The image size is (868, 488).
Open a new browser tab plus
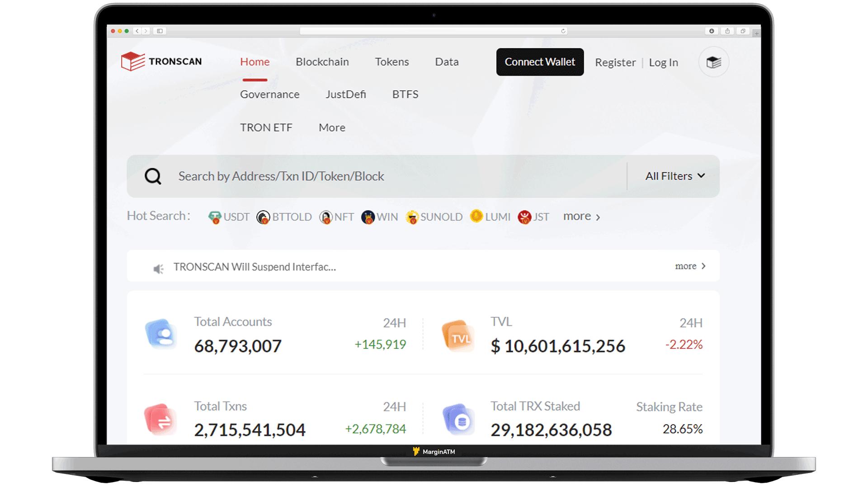[756, 33]
